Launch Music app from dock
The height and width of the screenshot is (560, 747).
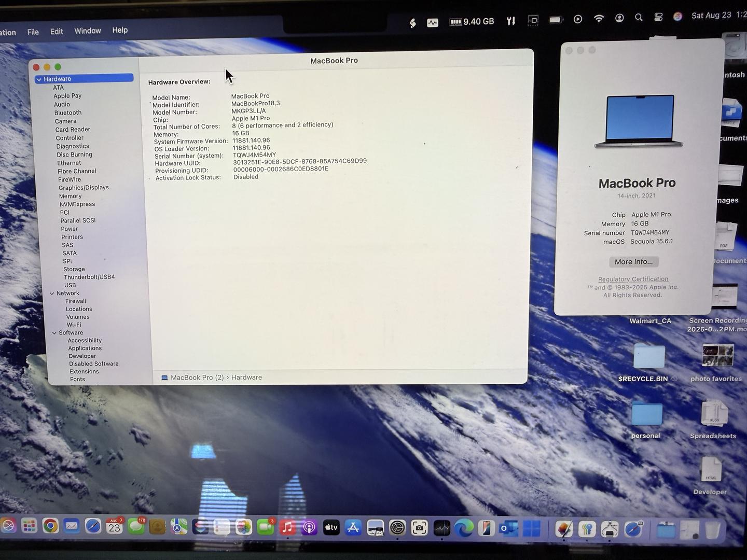(287, 528)
